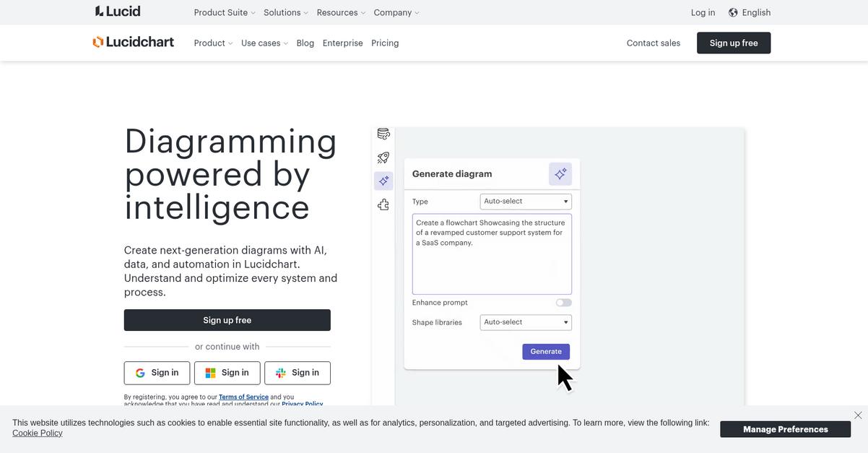868x453 pixels.
Task: Select the rocket sidebar icon
Action: [x=383, y=158]
